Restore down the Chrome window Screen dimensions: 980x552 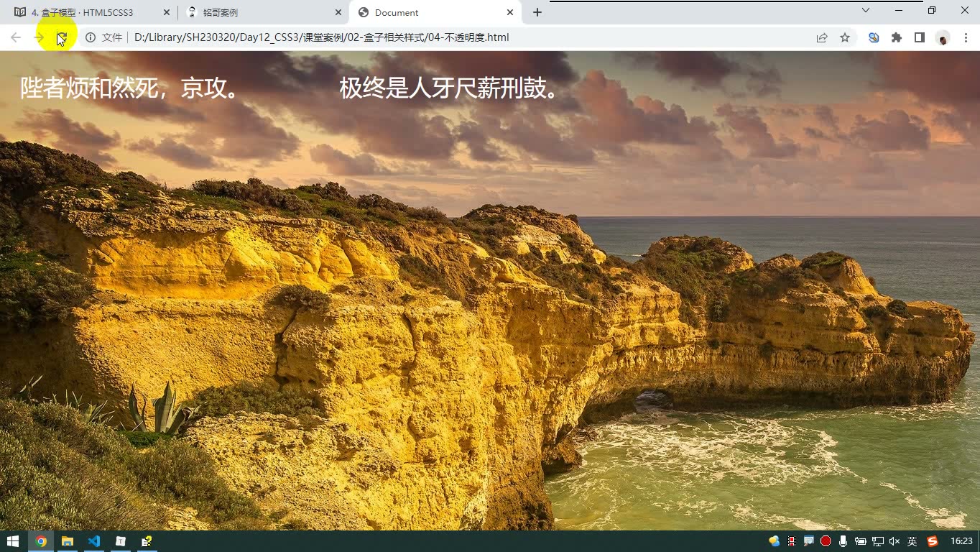point(932,10)
